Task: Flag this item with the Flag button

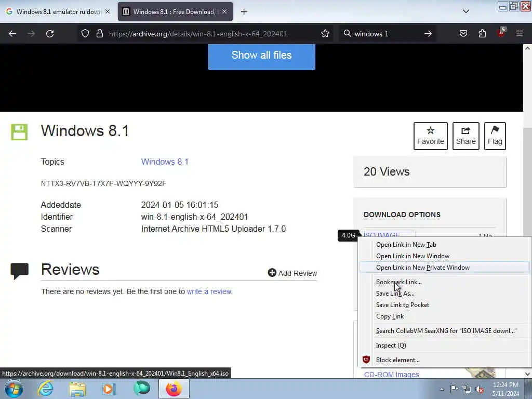Action: click(x=495, y=136)
